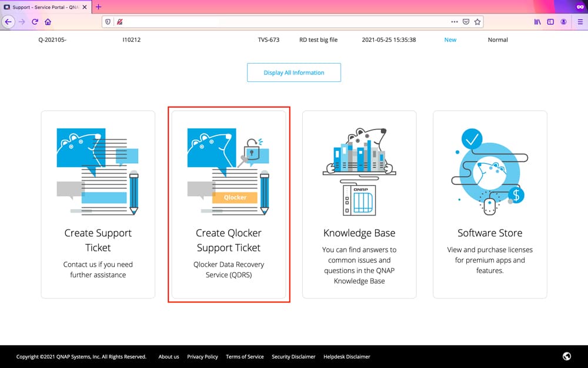Viewport: 588px width, 368px height.
Task: Open the Software Store card
Action: tap(490, 205)
